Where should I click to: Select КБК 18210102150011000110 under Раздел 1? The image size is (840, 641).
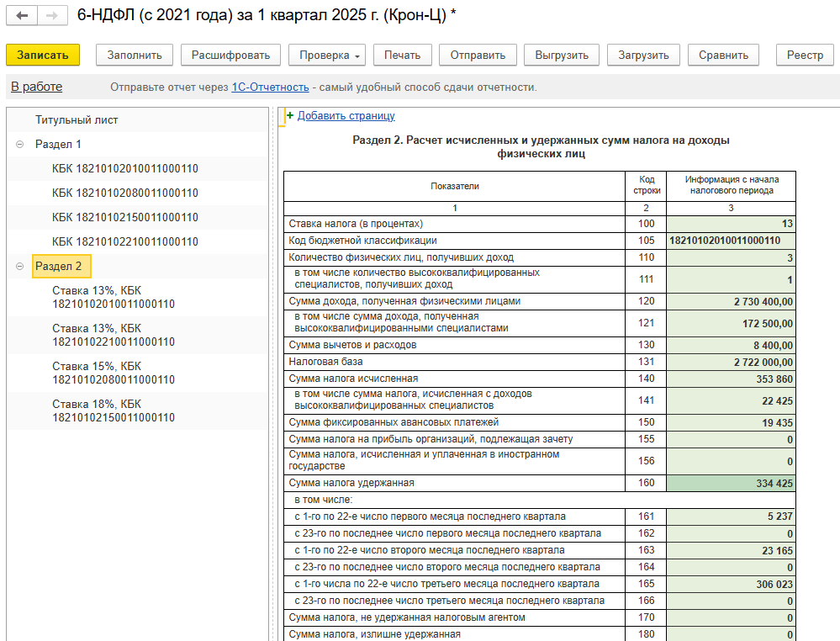pos(124,218)
